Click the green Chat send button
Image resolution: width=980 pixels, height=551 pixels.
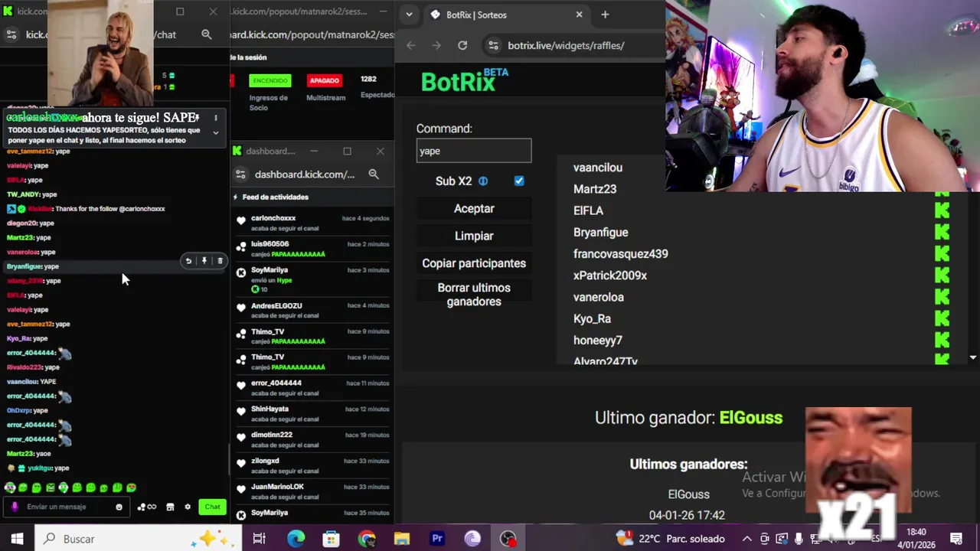point(212,507)
